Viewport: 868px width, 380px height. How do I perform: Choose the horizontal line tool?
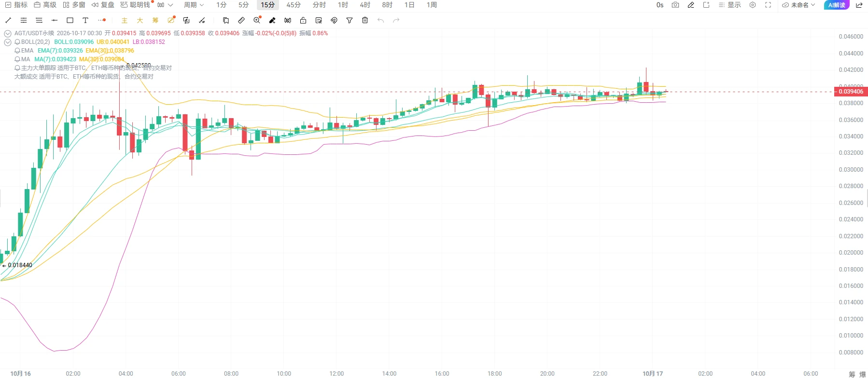tap(55, 20)
